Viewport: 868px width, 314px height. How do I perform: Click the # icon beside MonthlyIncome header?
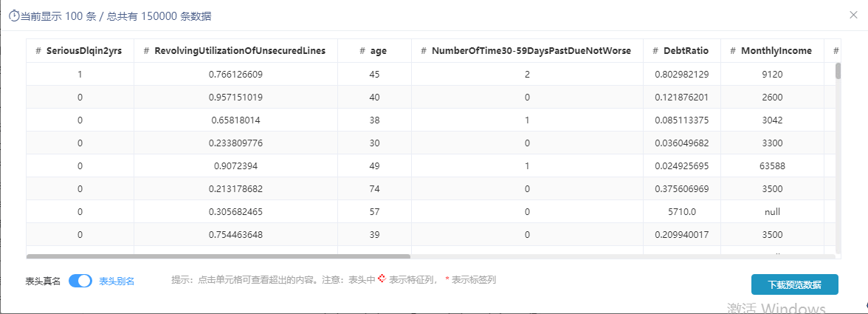(734, 51)
